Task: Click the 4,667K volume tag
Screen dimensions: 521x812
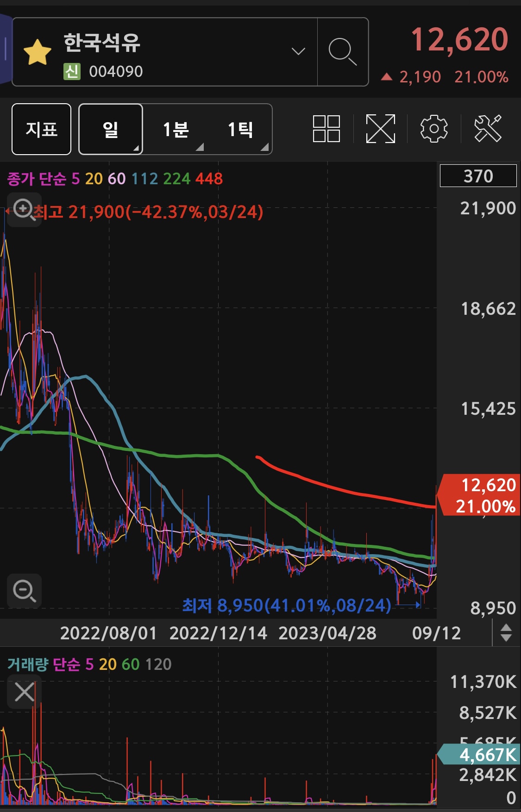Action: (479, 755)
